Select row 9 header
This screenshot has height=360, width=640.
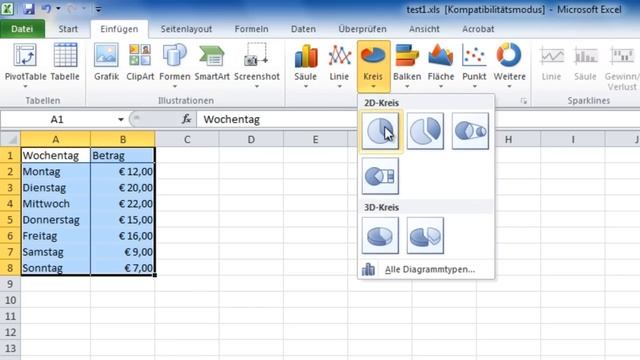tap(10, 284)
